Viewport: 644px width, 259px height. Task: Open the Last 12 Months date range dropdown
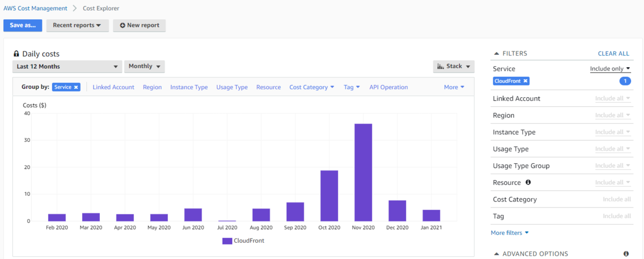pyautogui.click(x=67, y=67)
